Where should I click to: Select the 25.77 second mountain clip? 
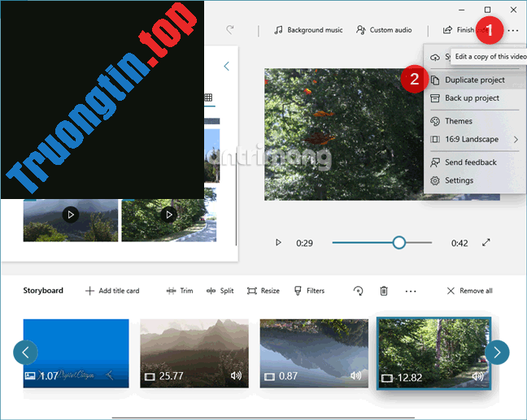[194, 353]
